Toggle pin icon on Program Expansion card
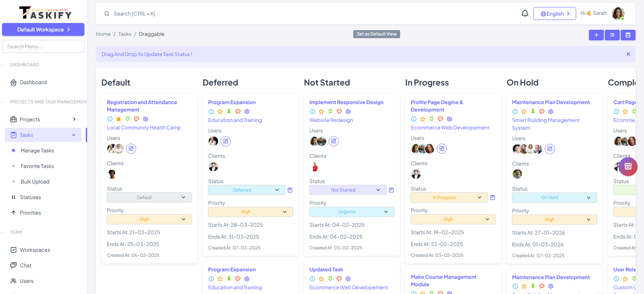 coord(229,112)
